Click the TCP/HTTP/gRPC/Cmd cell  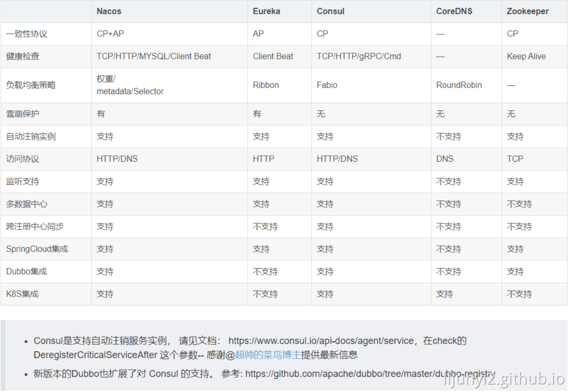[x=358, y=57]
